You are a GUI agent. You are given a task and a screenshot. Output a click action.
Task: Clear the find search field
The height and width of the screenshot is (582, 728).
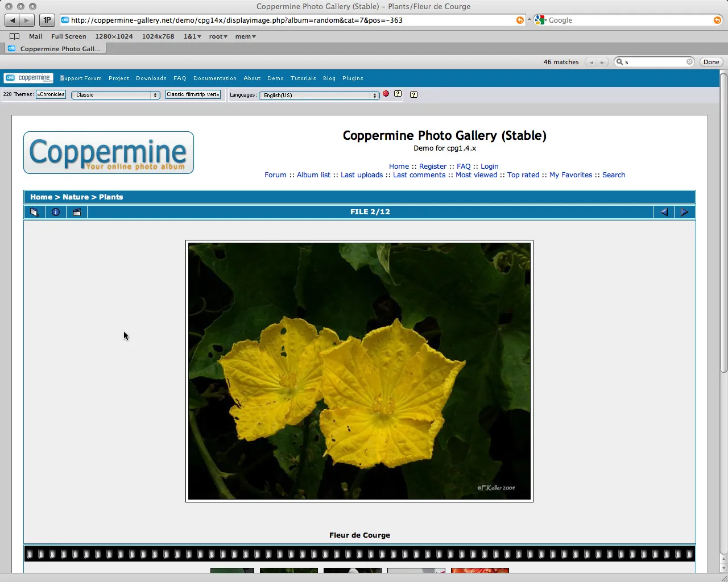pos(689,62)
